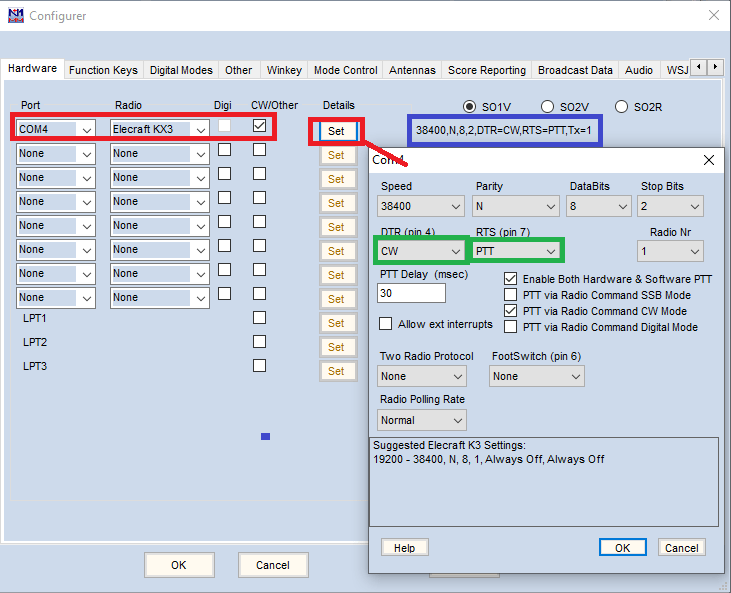Open the Winkey tab

pos(284,70)
